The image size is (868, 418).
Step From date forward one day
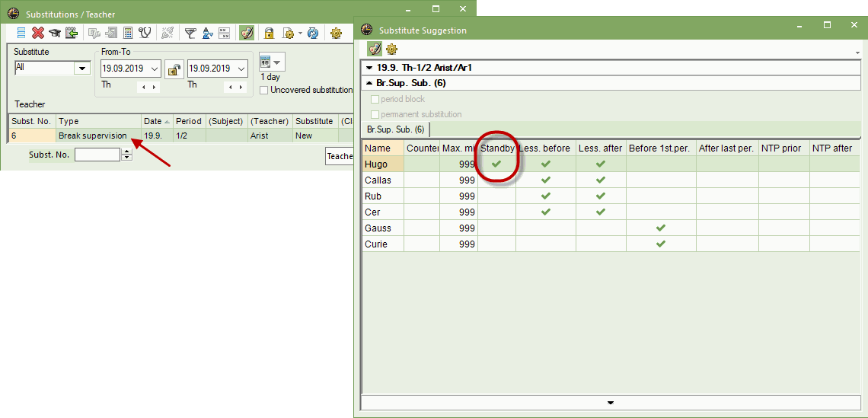(x=153, y=87)
